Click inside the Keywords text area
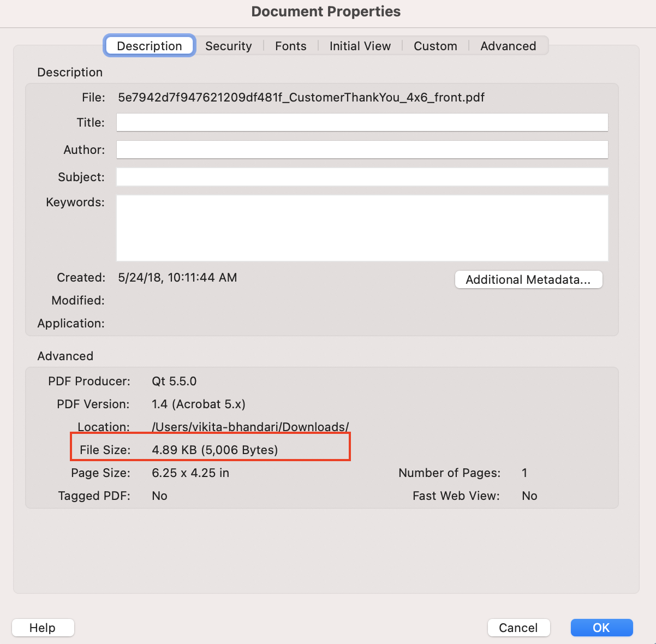 362,228
